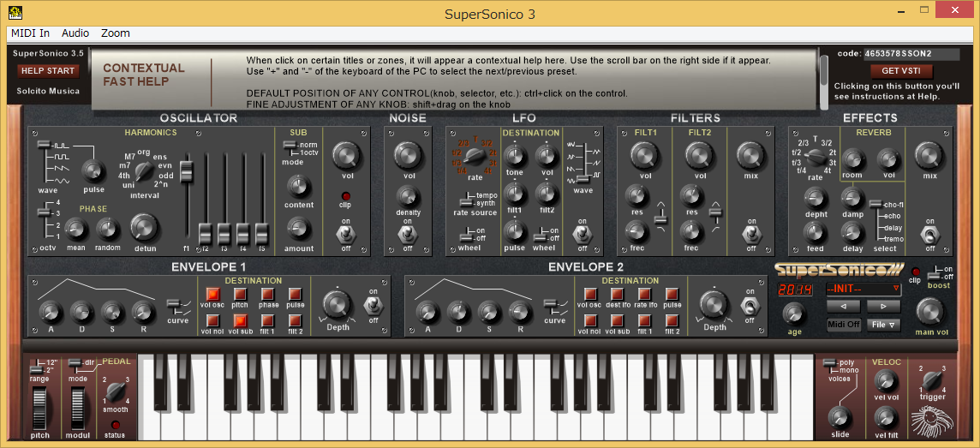Screen dimensions: 980x448
Task: Click Envelope 2 Depth knob
Action: tap(714, 304)
